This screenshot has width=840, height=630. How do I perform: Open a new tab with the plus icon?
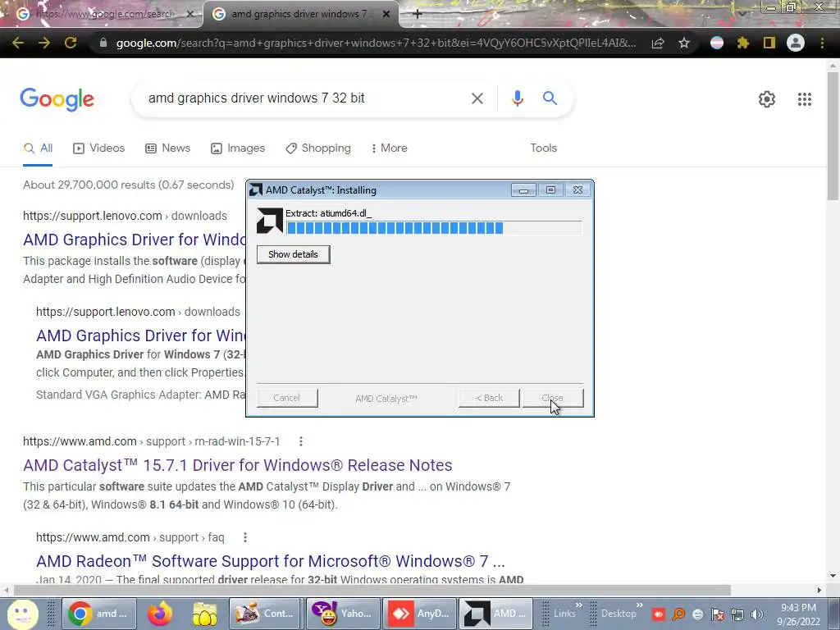pos(418,15)
